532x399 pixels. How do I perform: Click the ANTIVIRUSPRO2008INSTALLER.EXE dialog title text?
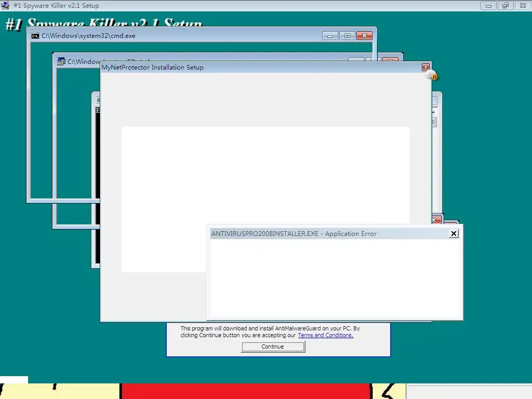(294, 233)
